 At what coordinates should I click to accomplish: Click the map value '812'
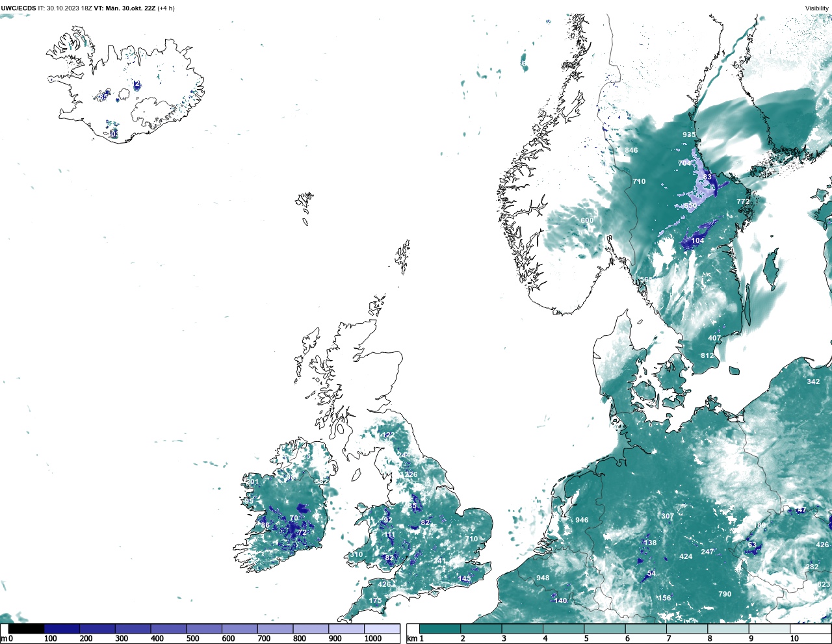pos(707,355)
